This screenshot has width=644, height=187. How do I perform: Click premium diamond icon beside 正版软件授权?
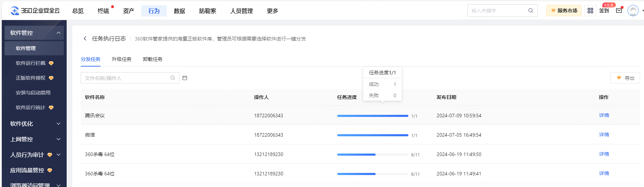(51, 78)
